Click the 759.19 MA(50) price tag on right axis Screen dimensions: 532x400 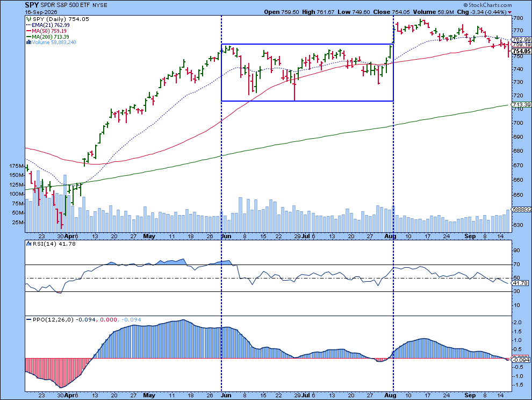[x=522, y=45]
